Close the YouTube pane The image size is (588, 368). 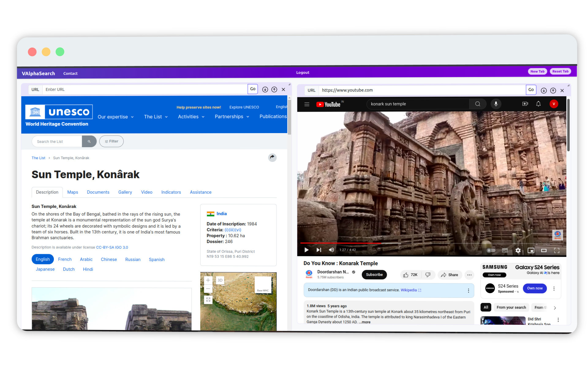[x=562, y=90]
